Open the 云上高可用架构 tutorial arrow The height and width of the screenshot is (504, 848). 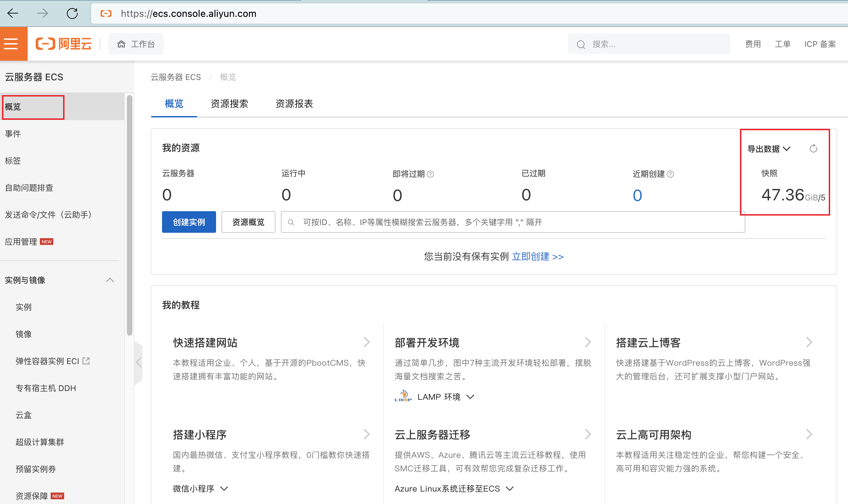point(809,434)
